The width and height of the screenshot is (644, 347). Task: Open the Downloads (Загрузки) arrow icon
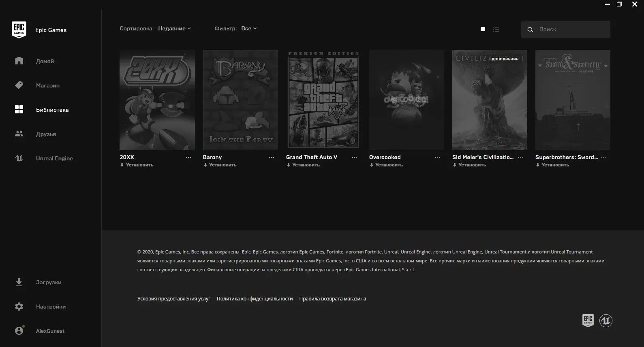pos(19,282)
